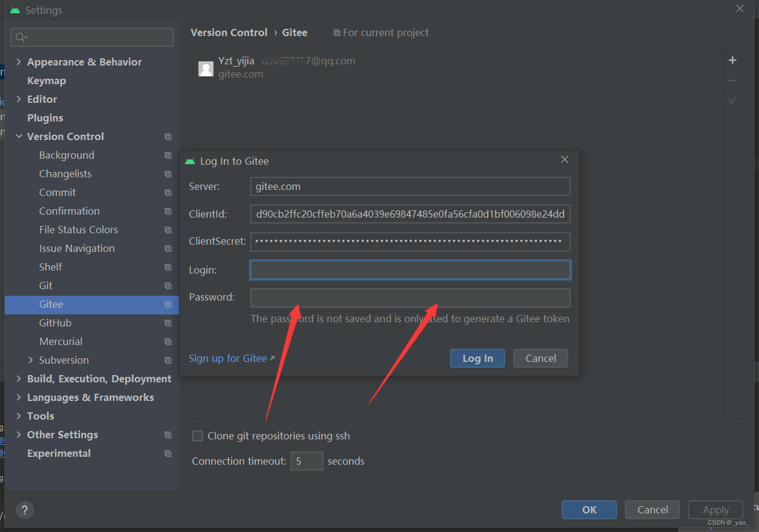Click project-level icon beside Other Settings
759x532 pixels.
168,435
